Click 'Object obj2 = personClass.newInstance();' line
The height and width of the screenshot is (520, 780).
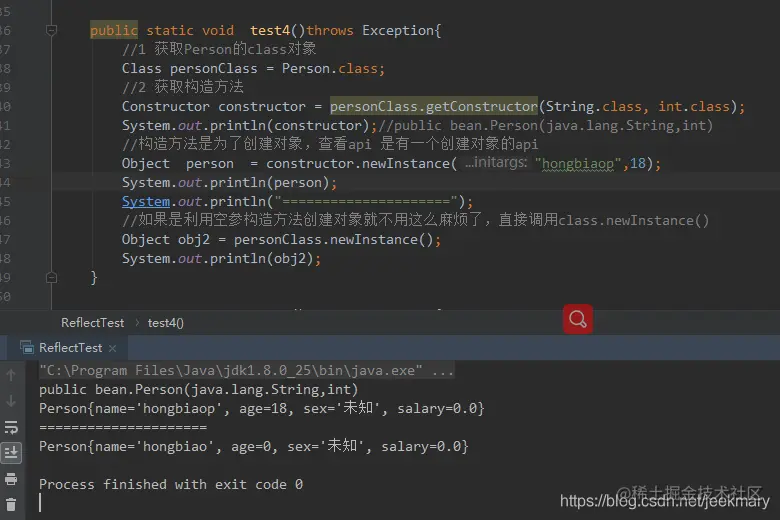tap(282, 239)
